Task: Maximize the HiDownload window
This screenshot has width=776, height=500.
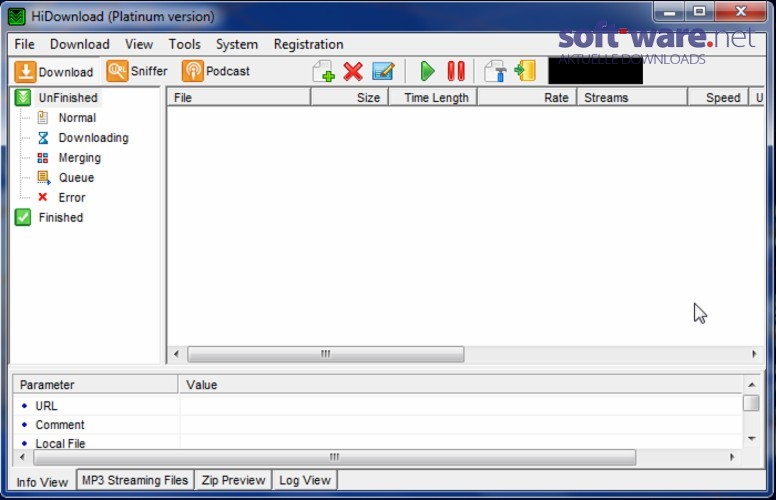Action: [699, 12]
